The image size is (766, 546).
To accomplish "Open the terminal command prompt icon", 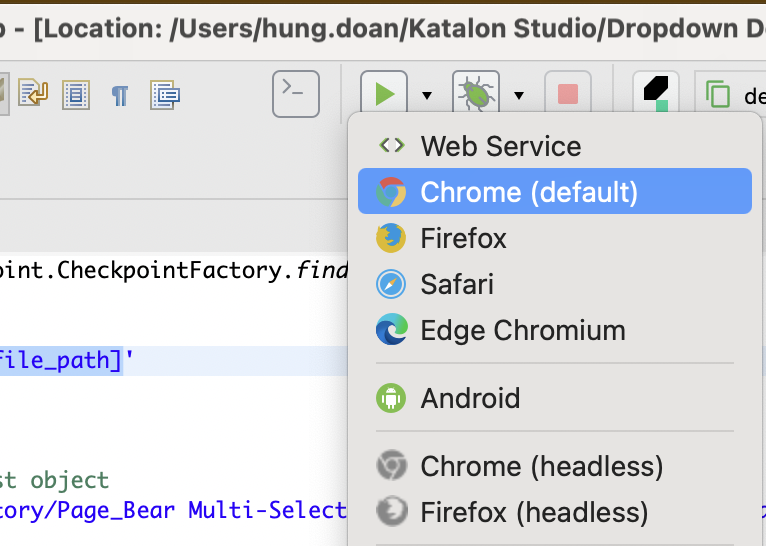I will pos(296,95).
